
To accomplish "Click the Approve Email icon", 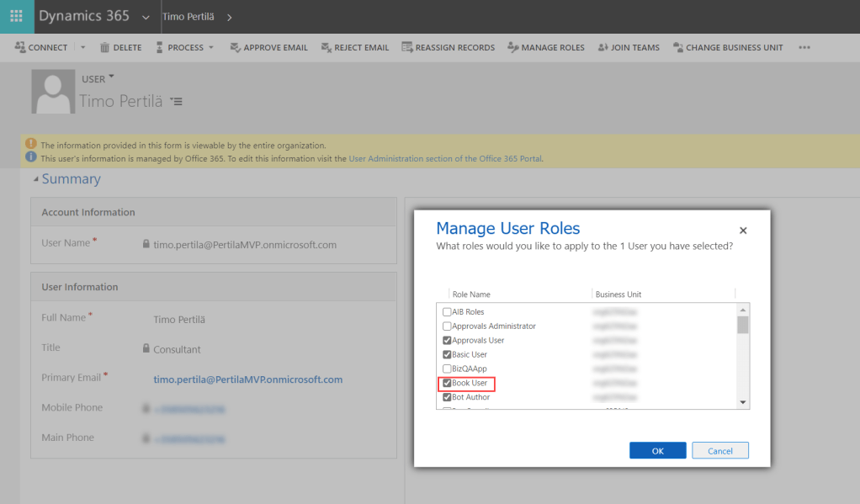I will coord(236,48).
